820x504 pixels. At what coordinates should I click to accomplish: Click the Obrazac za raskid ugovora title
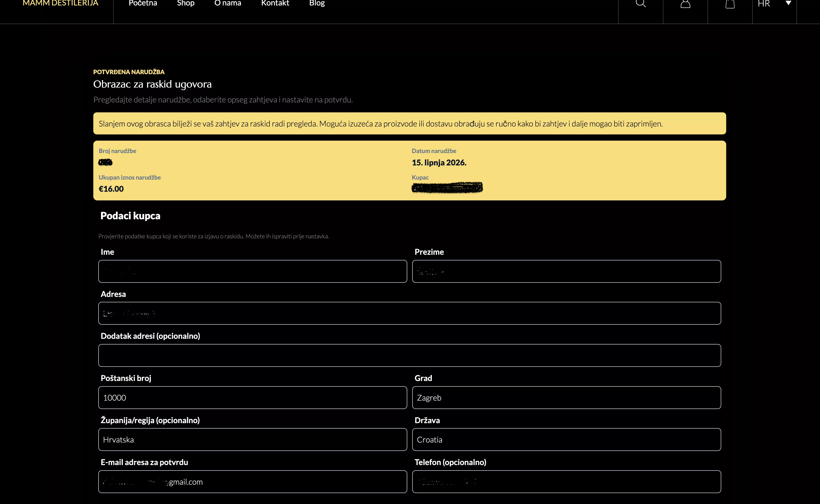pos(152,84)
